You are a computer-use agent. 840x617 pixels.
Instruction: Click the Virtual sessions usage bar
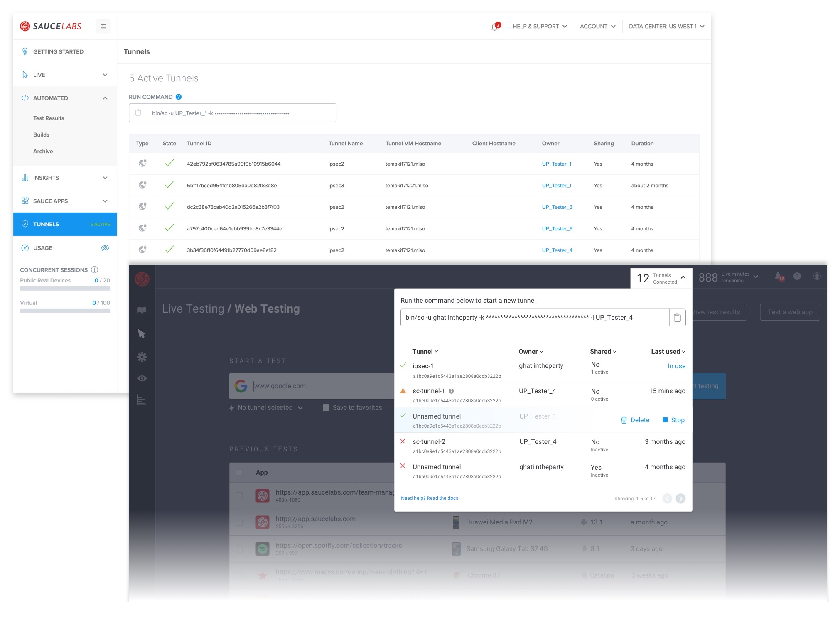tap(65, 311)
